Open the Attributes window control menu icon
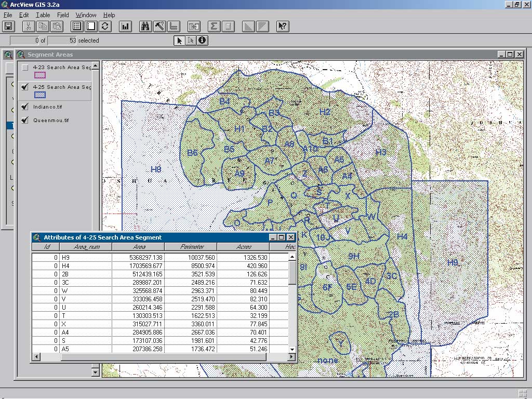Viewport: 532px width, 399px height. tap(36, 237)
